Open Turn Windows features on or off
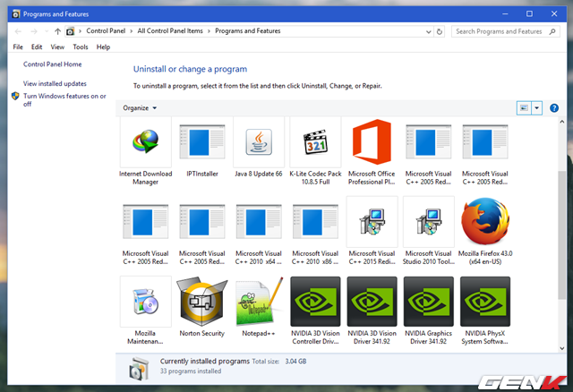 pyautogui.click(x=64, y=99)
